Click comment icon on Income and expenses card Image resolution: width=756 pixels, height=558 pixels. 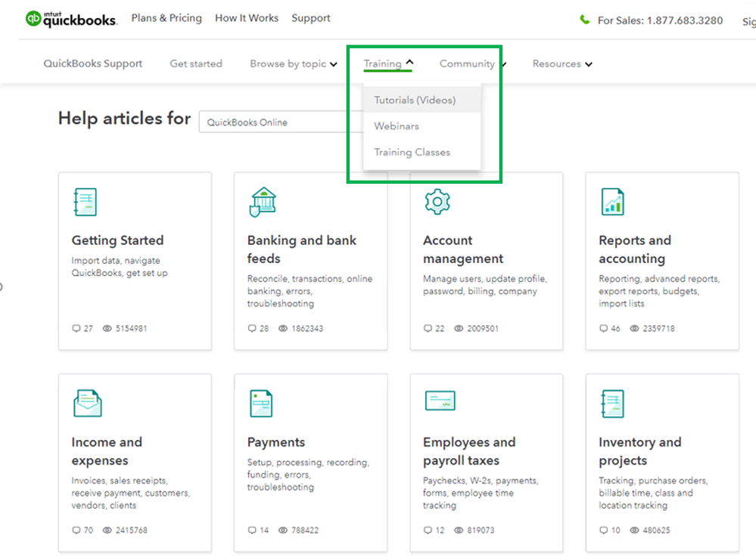pos(76,530)
